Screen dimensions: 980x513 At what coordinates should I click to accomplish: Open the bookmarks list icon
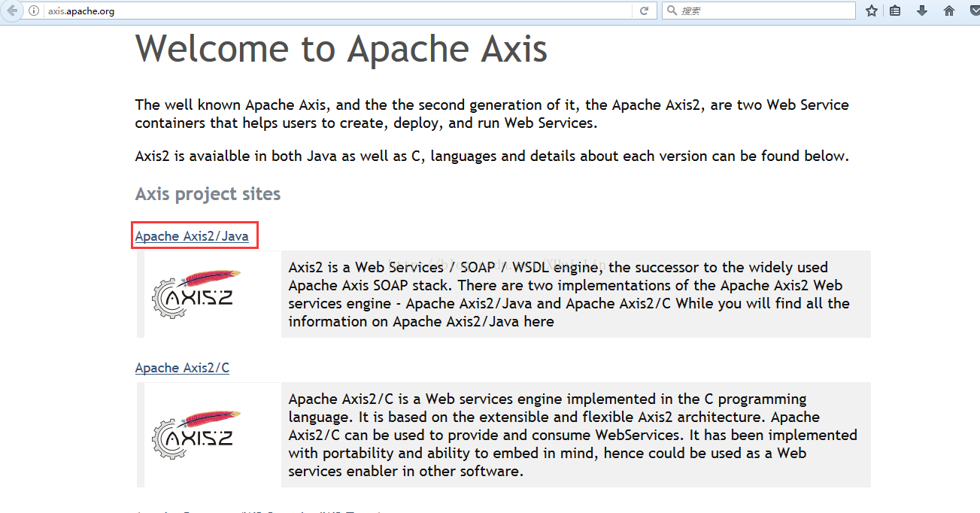point(895,11)
